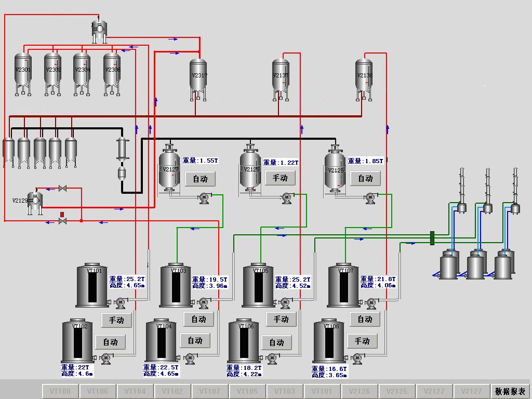Switch to the V2125 tab at the bottom
532x399 pixels.
tap(397, 391)
